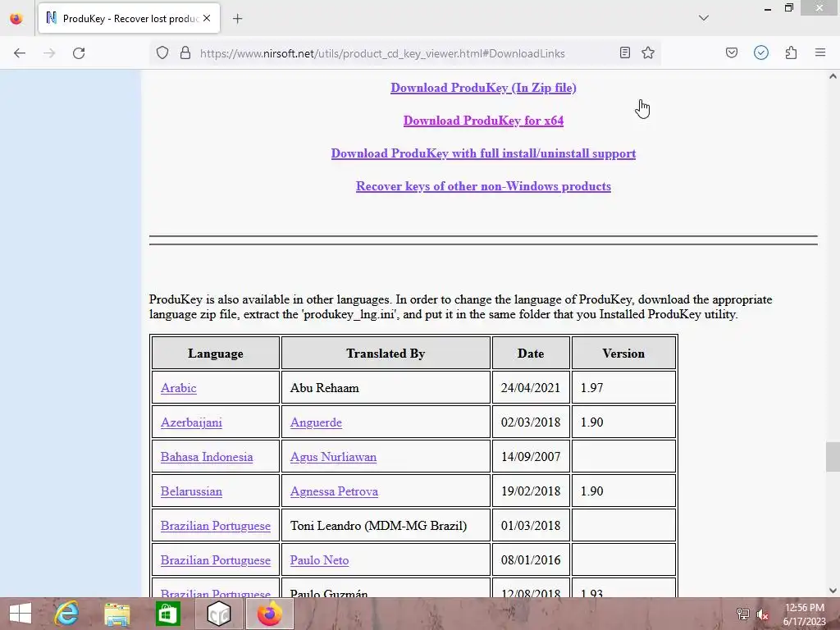This screenshot has width=840, height=630.
Task: Open File Explorer from taskbar
Action: tap(116, 614)
